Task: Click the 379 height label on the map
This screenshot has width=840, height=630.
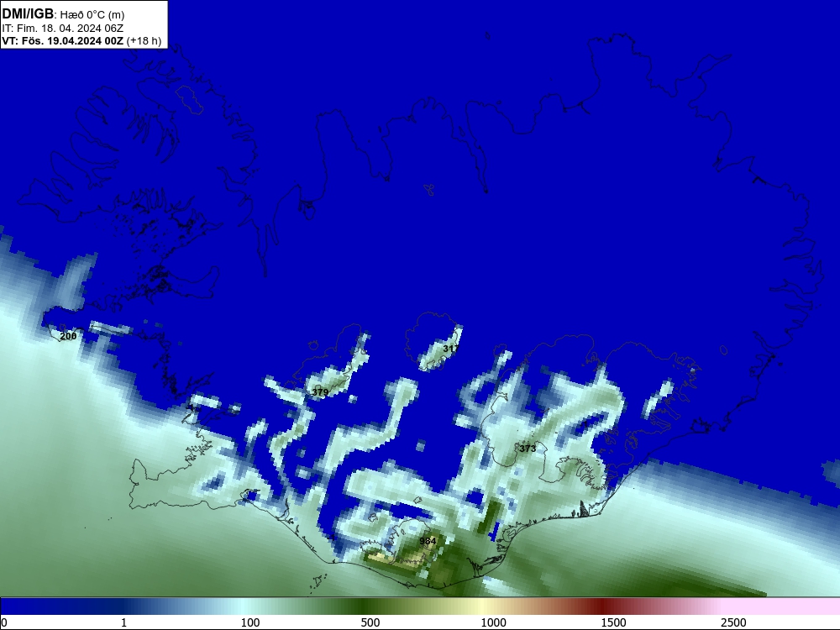Action: pos(320,392)
